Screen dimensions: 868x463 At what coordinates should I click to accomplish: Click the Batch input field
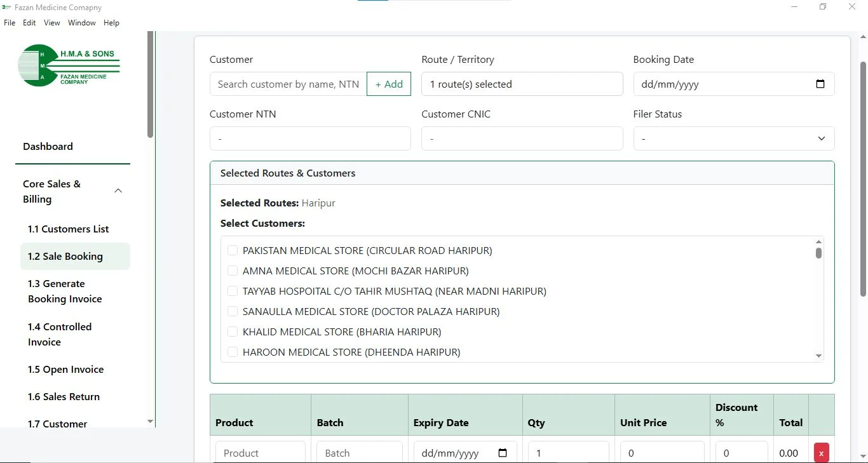tap(360, 452)
